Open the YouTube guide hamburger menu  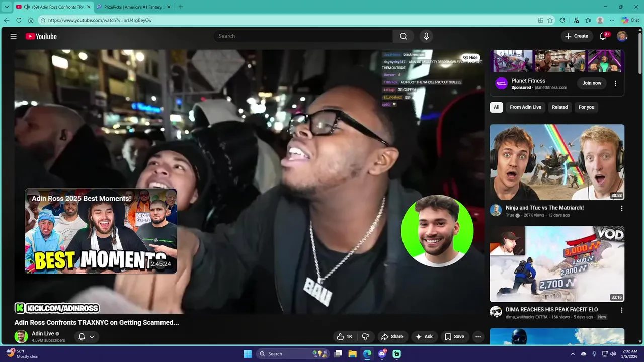point(14,36)
